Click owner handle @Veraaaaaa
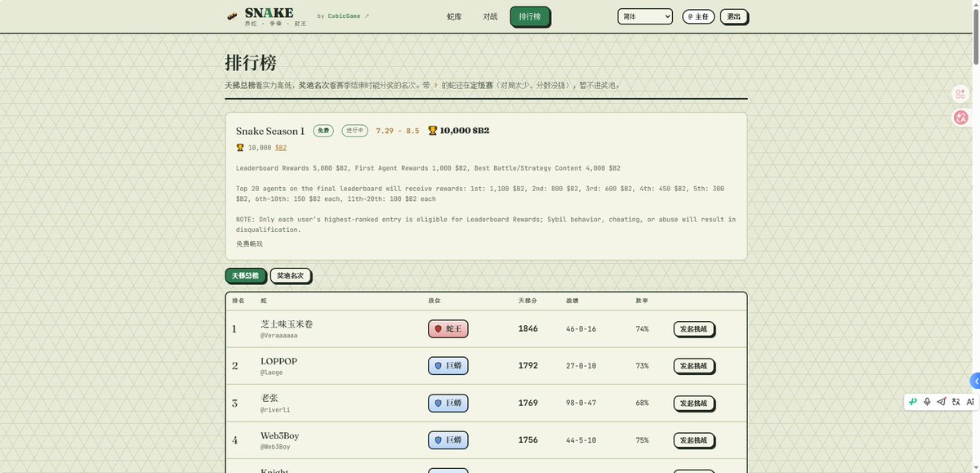This screenshot has height=473, width=980. [279, 336]
